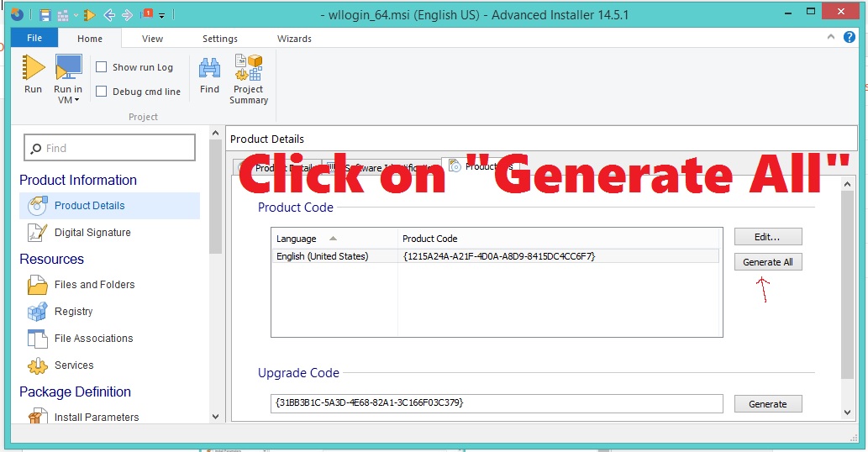Click the Files and Folders folder icon

point(37,285)
